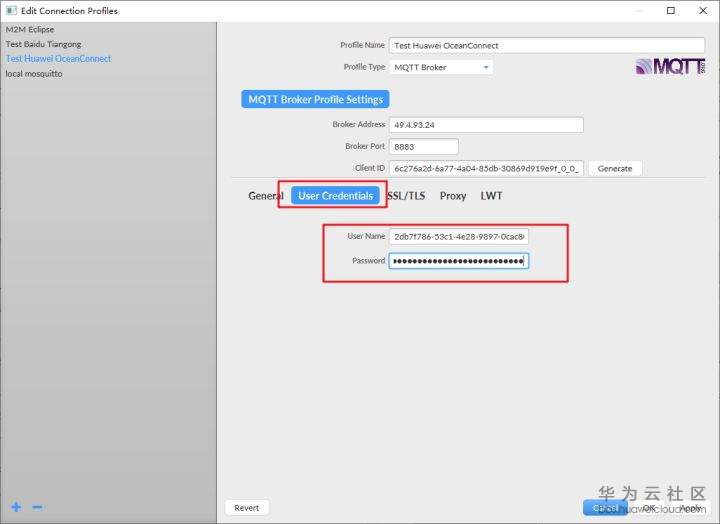Revert profile changes
Screen dimensions: 720x524
(247, 507)
